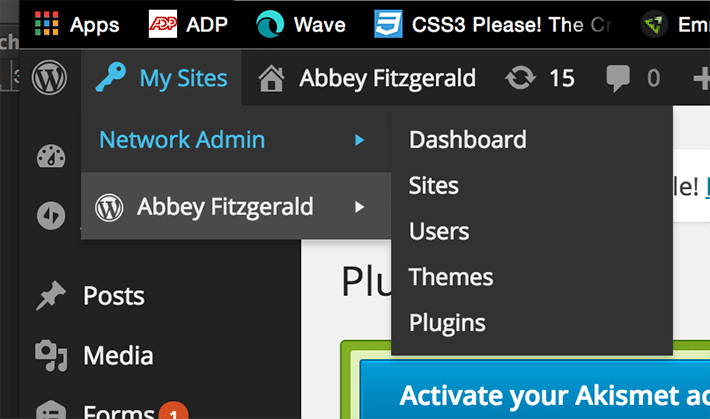The width and height of the screenshot is (710, 419).
Task: Click the WordPress logo in admin bar
Action: pos(49,78)
